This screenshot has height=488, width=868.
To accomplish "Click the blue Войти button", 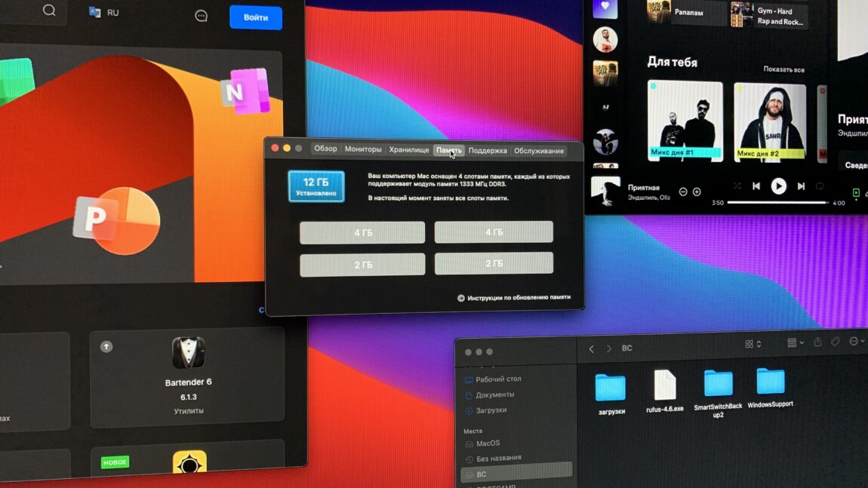I will (x=256, y=17).
